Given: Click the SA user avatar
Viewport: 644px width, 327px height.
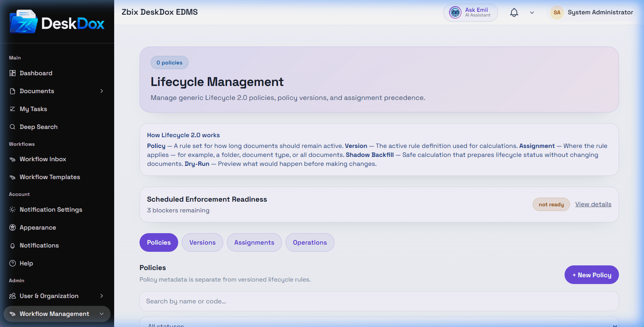Looking at the screenshot, I should pos(557,13).
